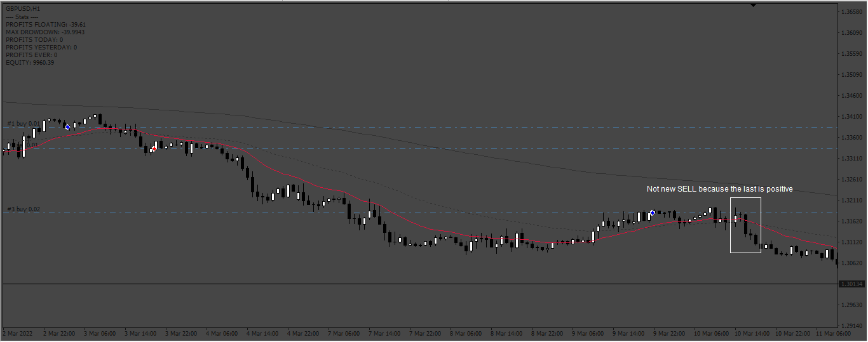The height and width of the screenshot is (342, 868).
Task: Click the 7 Mar 06:00 time label
Action: (344, 334)
